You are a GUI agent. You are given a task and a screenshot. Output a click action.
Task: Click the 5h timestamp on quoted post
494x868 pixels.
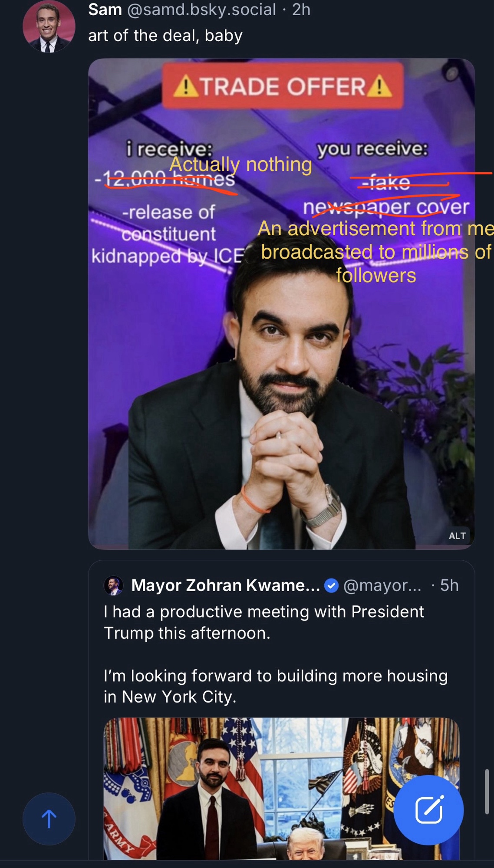click(449, 585)
